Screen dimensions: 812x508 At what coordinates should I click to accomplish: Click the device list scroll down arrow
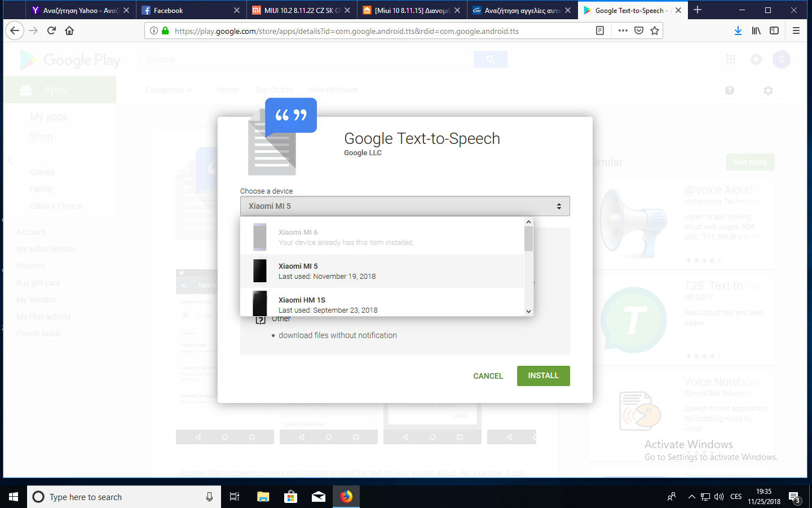pos(528,311)
